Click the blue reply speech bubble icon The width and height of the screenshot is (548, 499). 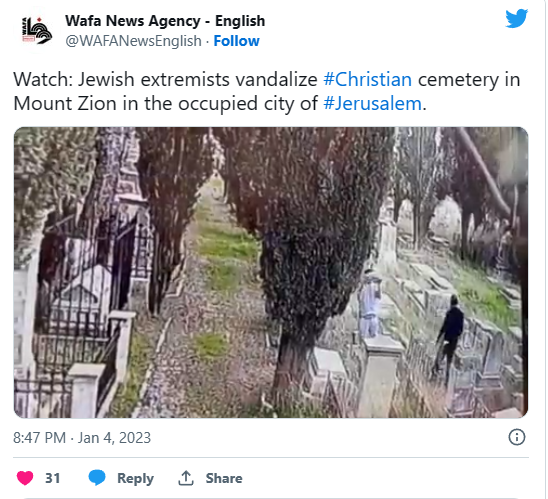pos(97,478)
